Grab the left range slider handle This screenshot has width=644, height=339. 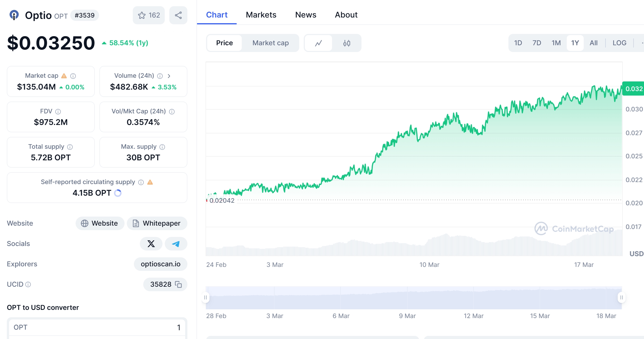click(206, 297)
